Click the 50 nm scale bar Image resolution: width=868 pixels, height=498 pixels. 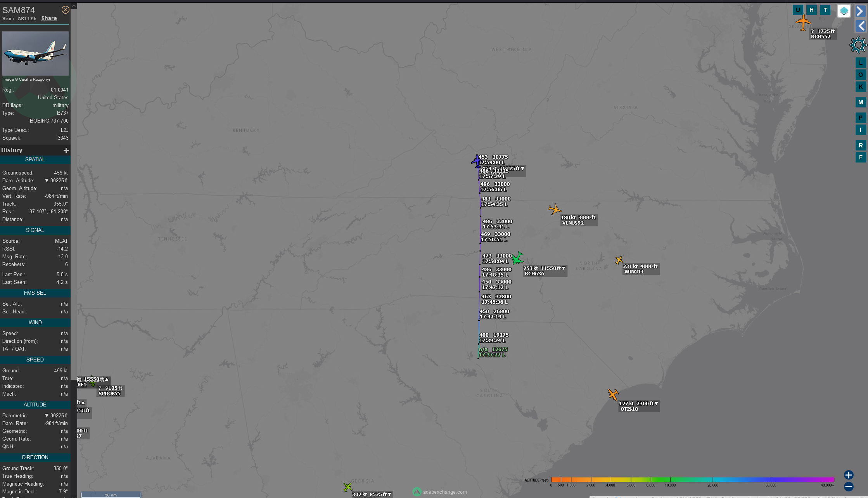(111, 495)
